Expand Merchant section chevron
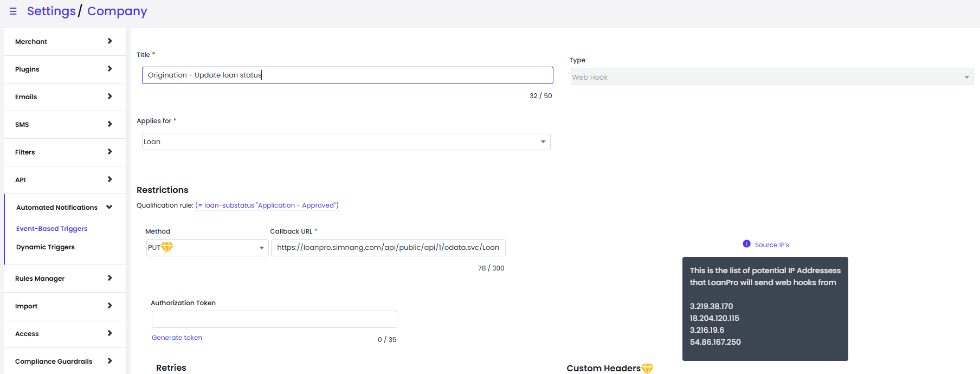Viewport: 980px width, 374px height. (x=109, y=41)
